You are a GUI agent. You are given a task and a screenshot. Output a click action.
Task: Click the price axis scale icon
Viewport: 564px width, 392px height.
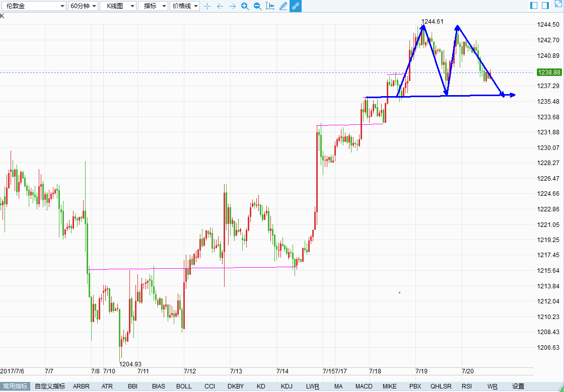tap(270, 6)
